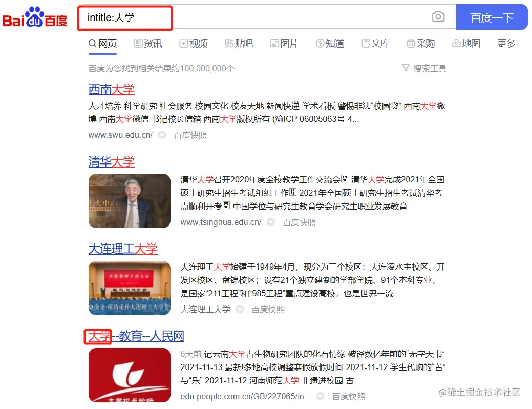
Task: Click the edu.people.com.cn URL
Action: pos(245,396)
